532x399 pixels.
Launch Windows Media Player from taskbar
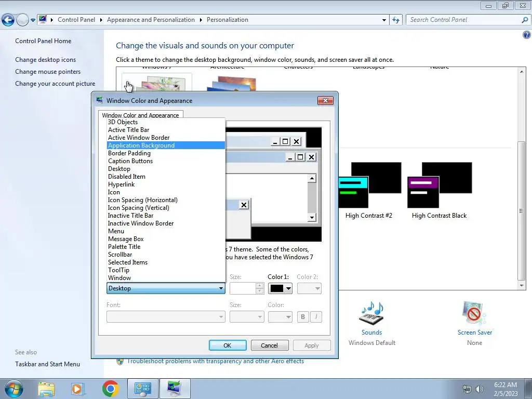coord(78,389)
